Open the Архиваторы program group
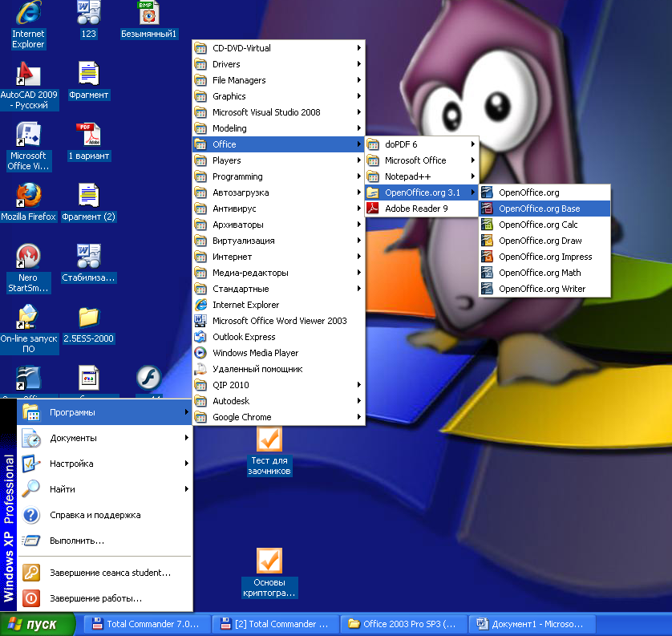 278,225
